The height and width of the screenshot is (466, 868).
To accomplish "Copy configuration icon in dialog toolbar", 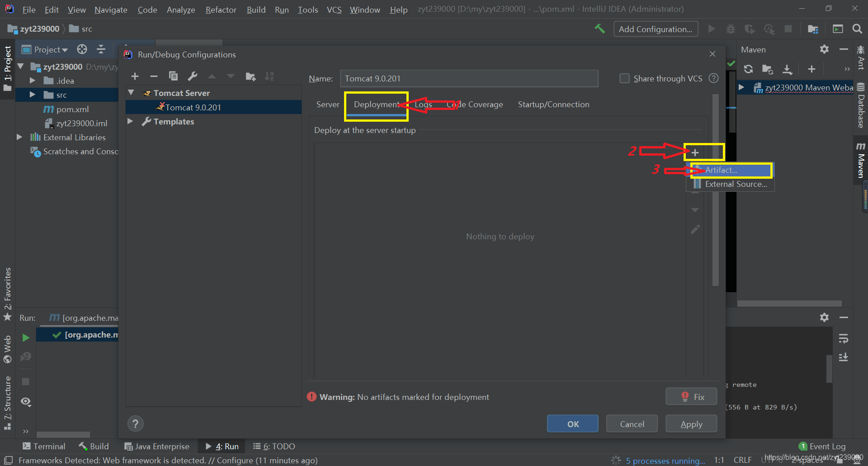I will (x=173, y=76).
